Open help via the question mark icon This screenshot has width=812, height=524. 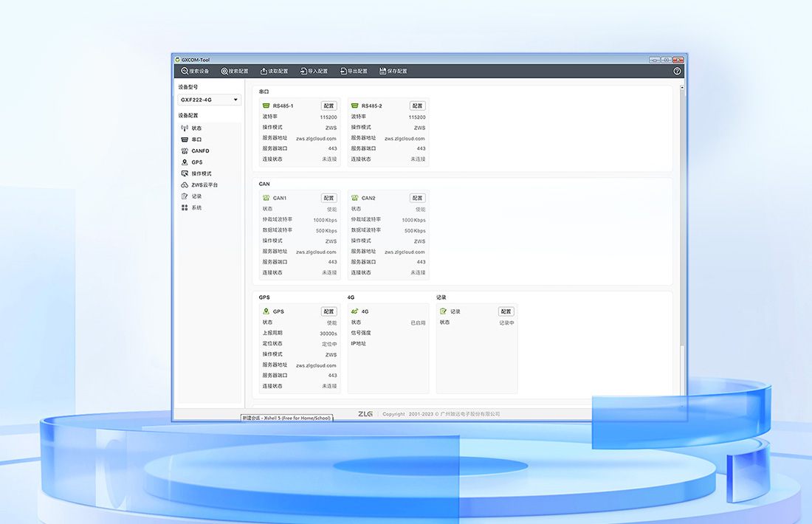(x=677, y=72)
